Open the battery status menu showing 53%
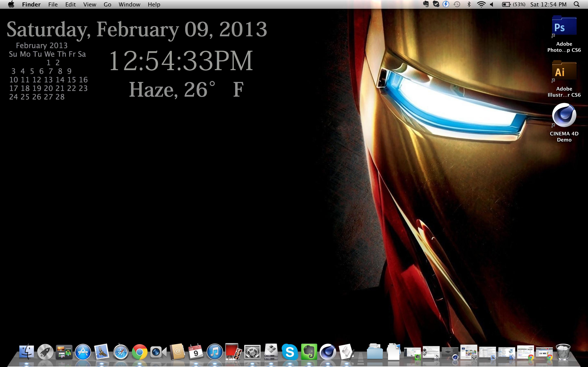The height and width of the screenshot is (367, 588). pos(513,4)
